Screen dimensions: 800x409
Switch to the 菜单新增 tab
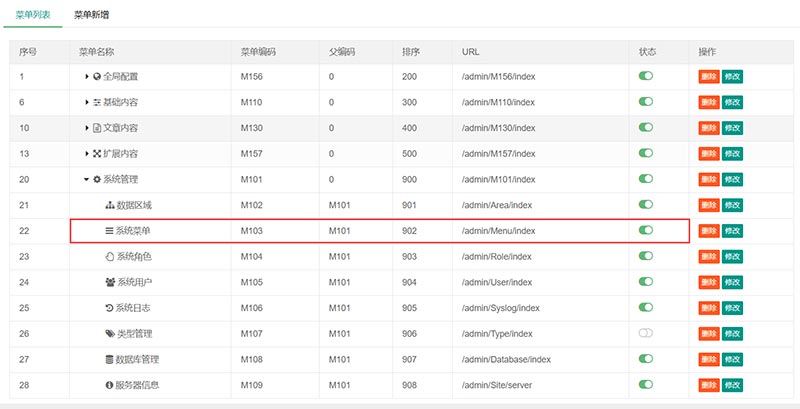click(x=92, y=16)
